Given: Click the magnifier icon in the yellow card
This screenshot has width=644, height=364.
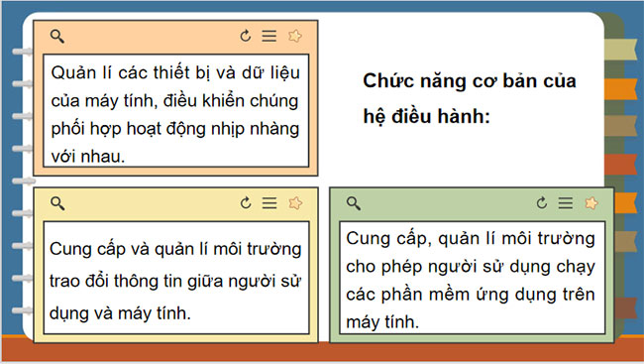Looking at the screenshot, I should [57, 203].
